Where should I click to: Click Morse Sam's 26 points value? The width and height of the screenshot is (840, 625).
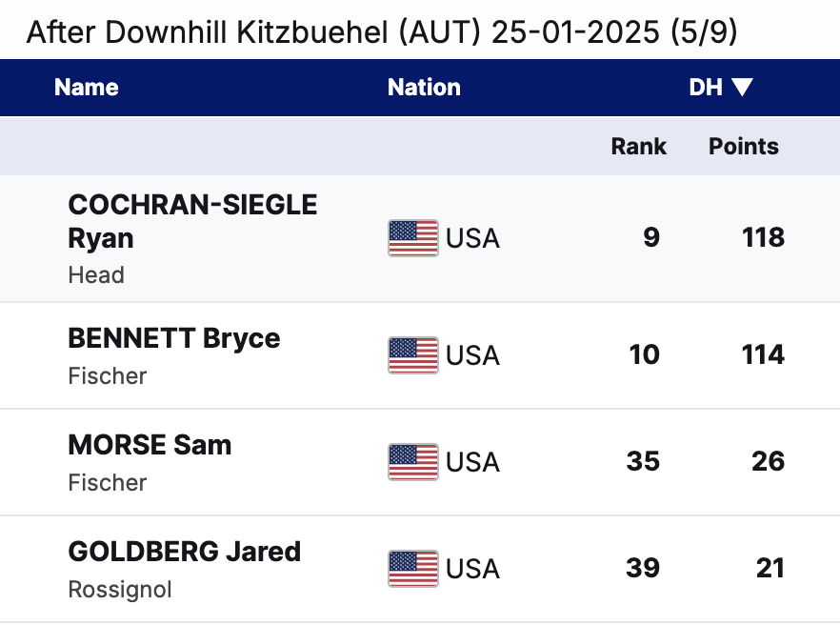pos(768,462)
